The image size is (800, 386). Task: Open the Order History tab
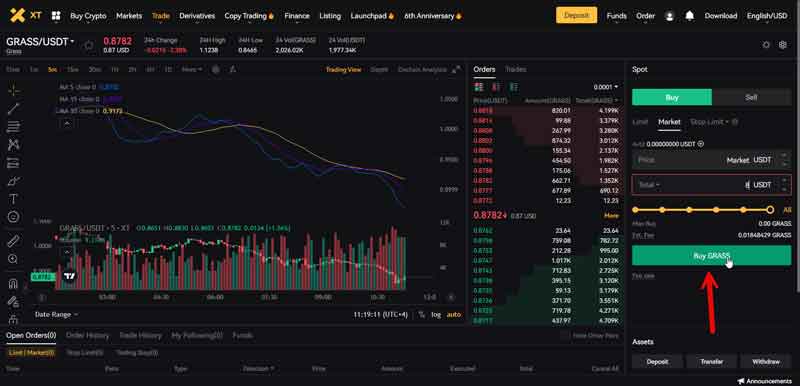tap(87, 336)
